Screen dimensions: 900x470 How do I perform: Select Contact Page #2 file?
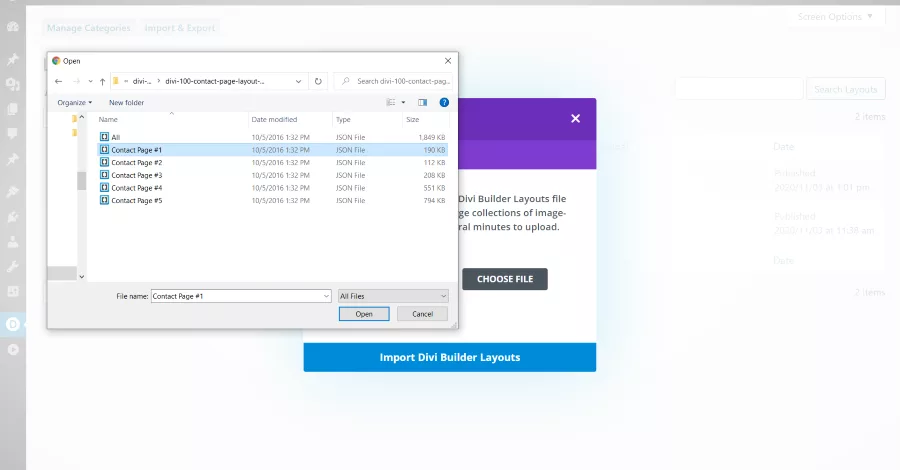pos(273,162)
